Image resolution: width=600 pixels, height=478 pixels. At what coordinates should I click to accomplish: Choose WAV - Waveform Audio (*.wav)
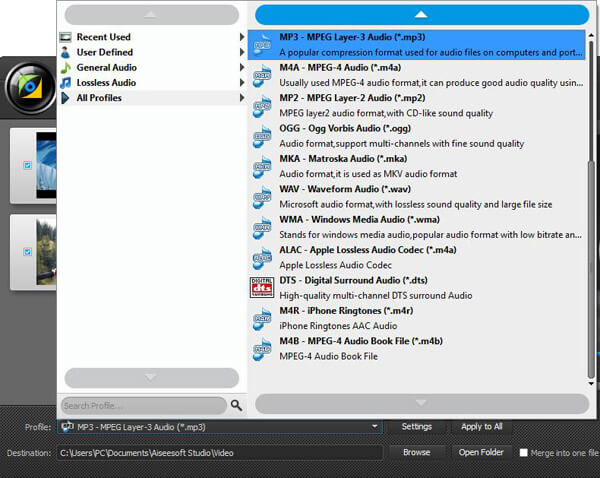coord(417,197)
